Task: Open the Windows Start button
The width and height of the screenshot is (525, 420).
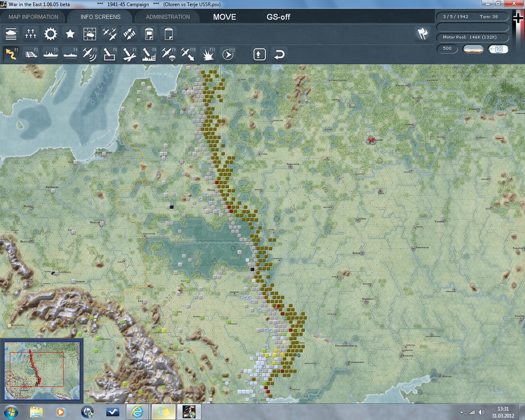Action: click(x=11, y=412)
